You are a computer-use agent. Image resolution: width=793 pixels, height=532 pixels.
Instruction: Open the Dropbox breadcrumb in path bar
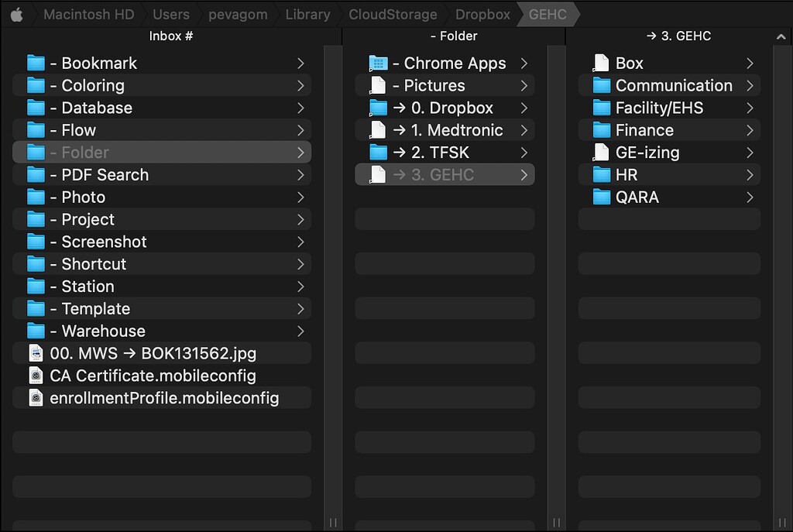click(x=482, y=14)
